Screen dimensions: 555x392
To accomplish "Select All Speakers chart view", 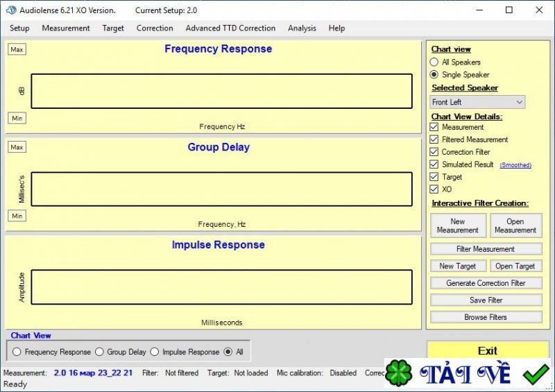I will click(x=434, y=62).
